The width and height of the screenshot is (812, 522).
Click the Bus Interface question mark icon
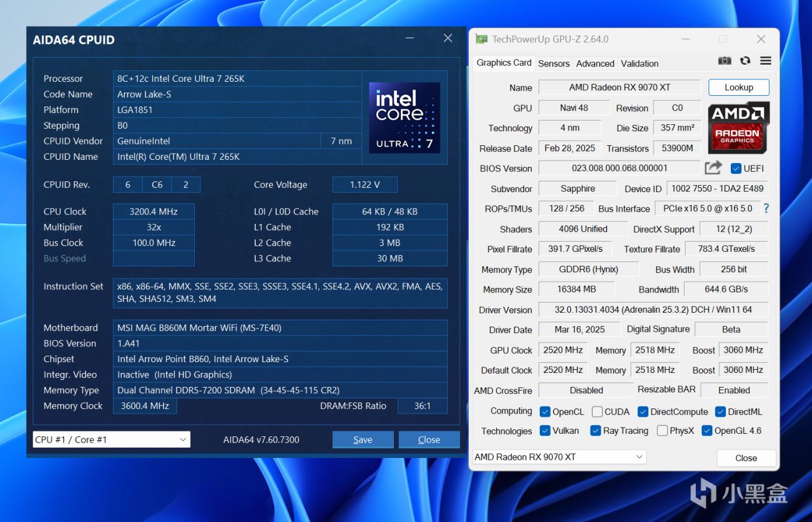[x=766, y=208]
